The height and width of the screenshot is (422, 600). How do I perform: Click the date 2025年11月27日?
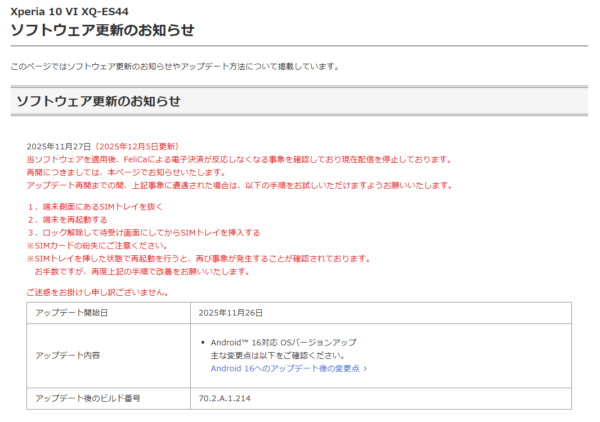(x=59, y=147)
